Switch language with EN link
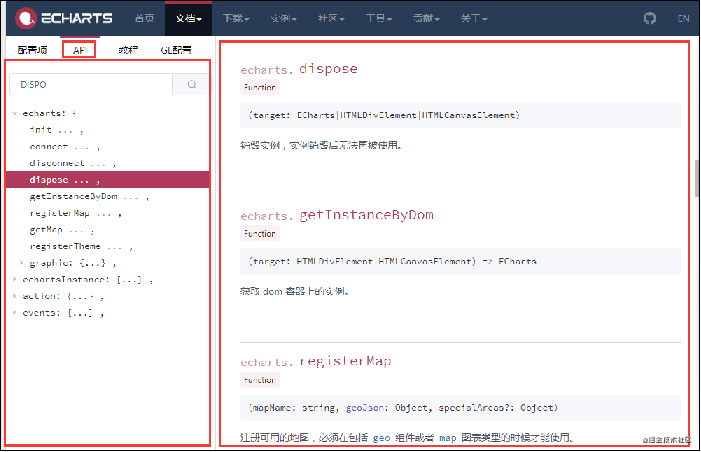This screenshot has height=452, width=701. (x=683, y=18)
